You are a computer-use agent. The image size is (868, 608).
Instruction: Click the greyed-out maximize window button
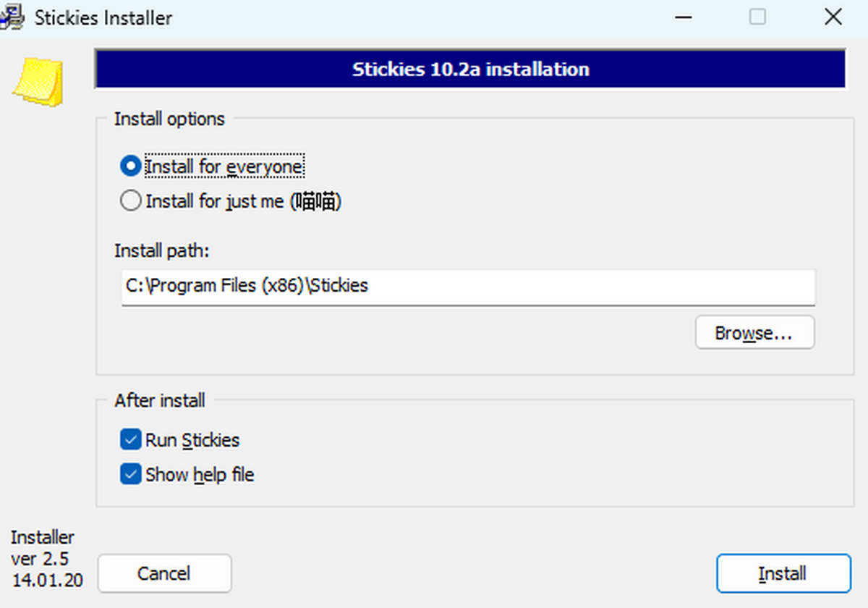pos(757,17)
